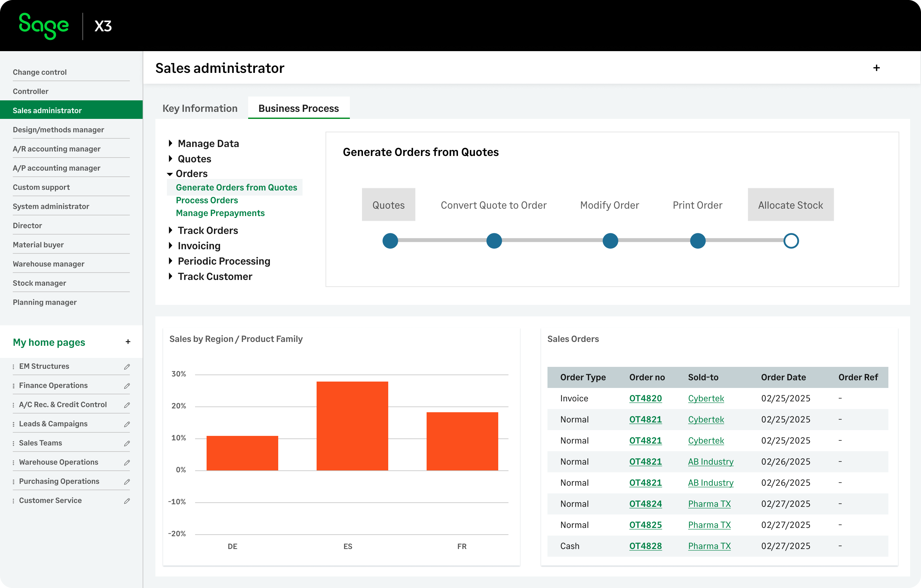Open Pharma TX in the Cash row
This screenshot has height=588, width=921.
click(x=710, y=546)
